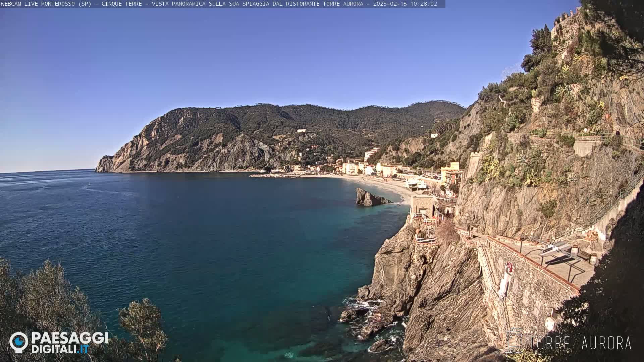Click the 2025-02-15 10:28:02 timestamp

pos(405,4)
